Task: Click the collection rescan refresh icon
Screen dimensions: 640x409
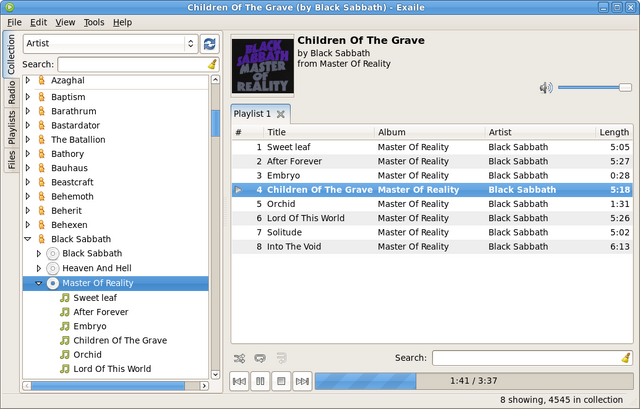Action: pyautogui.click(x=209, y=44)
